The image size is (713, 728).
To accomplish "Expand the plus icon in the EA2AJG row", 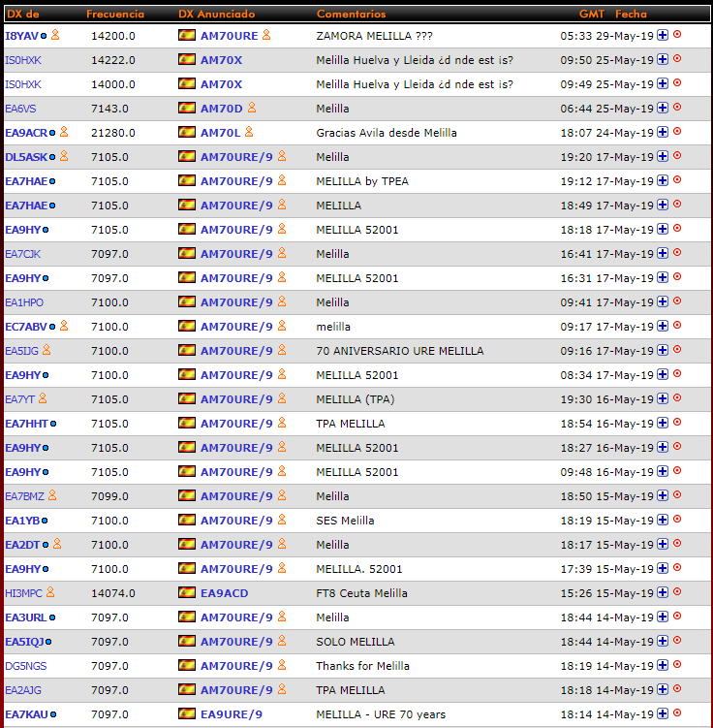I will [663, 690].
